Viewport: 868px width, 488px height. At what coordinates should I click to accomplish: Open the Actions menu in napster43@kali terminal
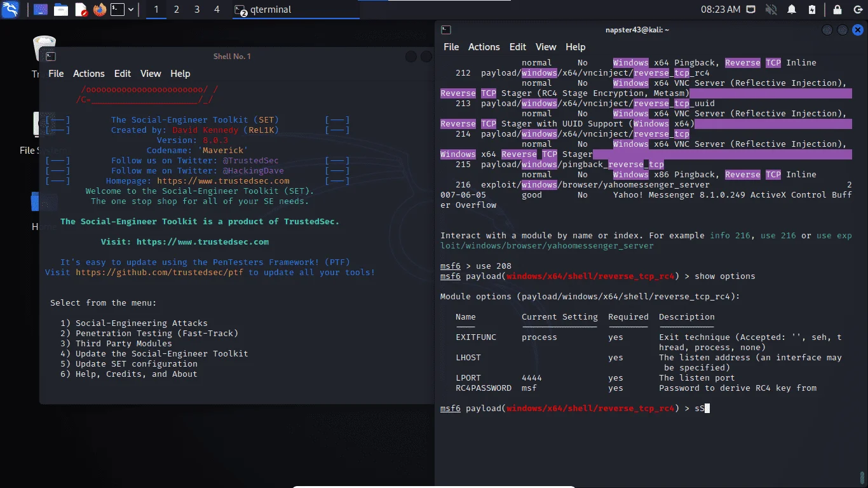(x=484, y=47)
